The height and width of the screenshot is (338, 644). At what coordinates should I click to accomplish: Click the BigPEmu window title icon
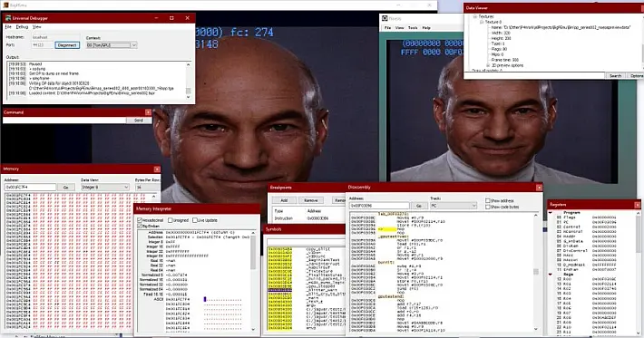[5, 5]
